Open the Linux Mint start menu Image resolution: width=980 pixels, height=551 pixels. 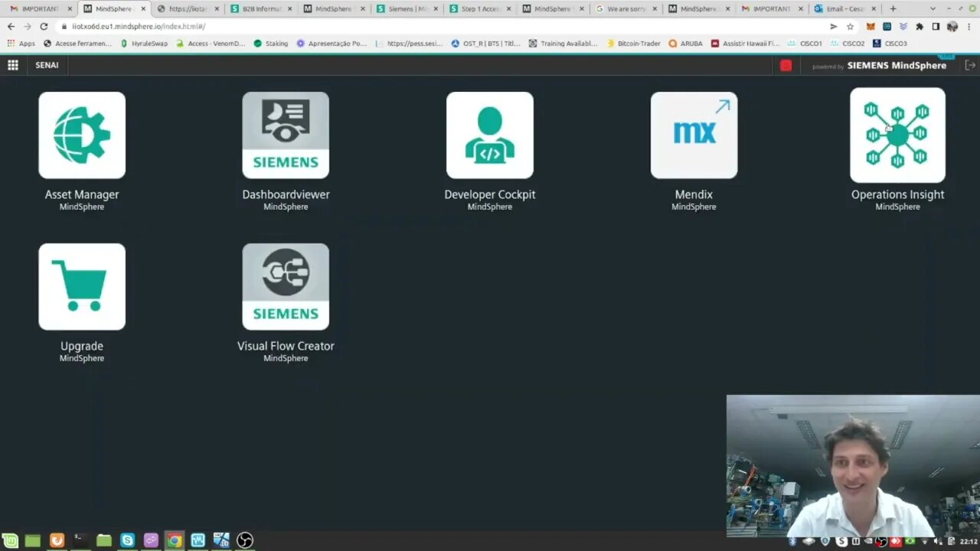pyautogui.click(x=10, y=540)
